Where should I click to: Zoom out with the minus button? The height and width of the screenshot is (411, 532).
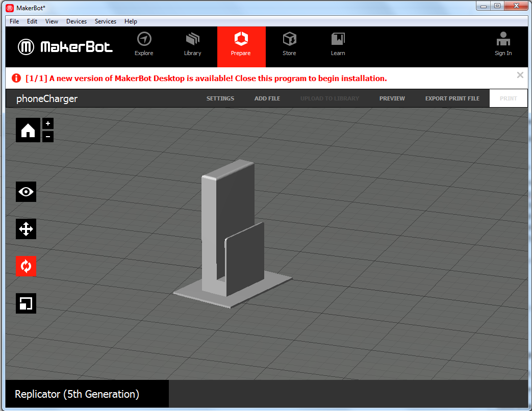coord(48,137)
